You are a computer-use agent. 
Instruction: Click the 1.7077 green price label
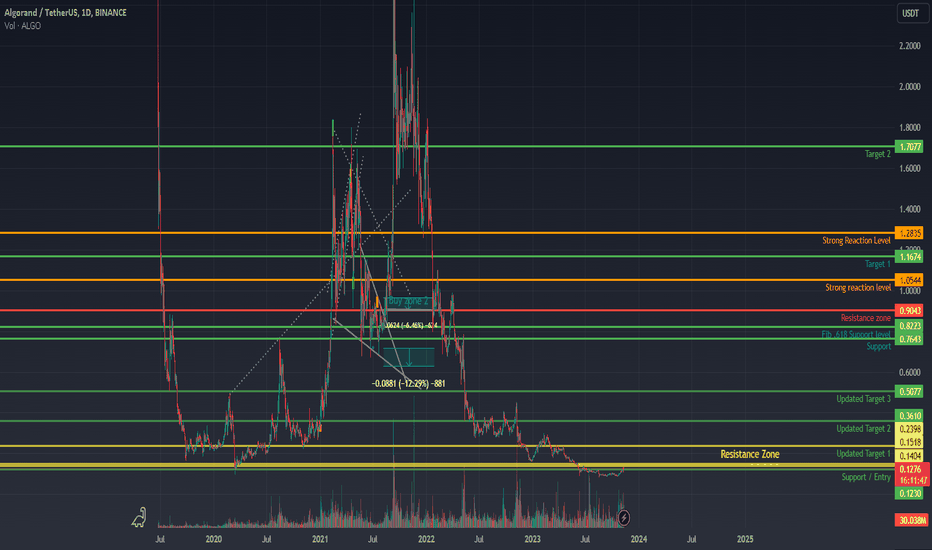click(909, 146)
